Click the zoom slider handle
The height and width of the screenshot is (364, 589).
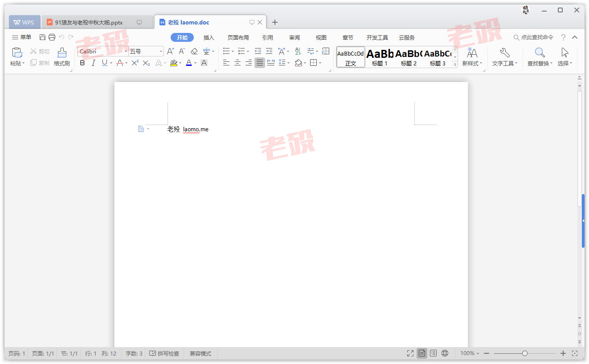pos(525,353)
